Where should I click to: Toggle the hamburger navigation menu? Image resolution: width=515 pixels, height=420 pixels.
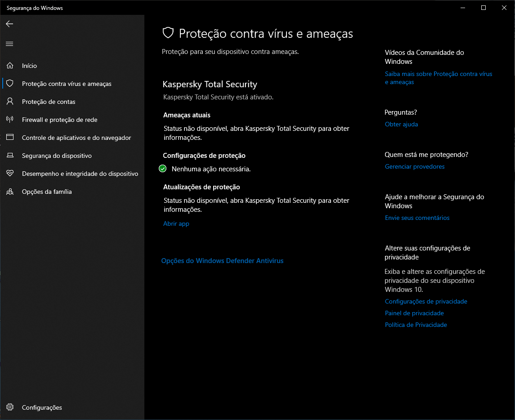[9, 44]
